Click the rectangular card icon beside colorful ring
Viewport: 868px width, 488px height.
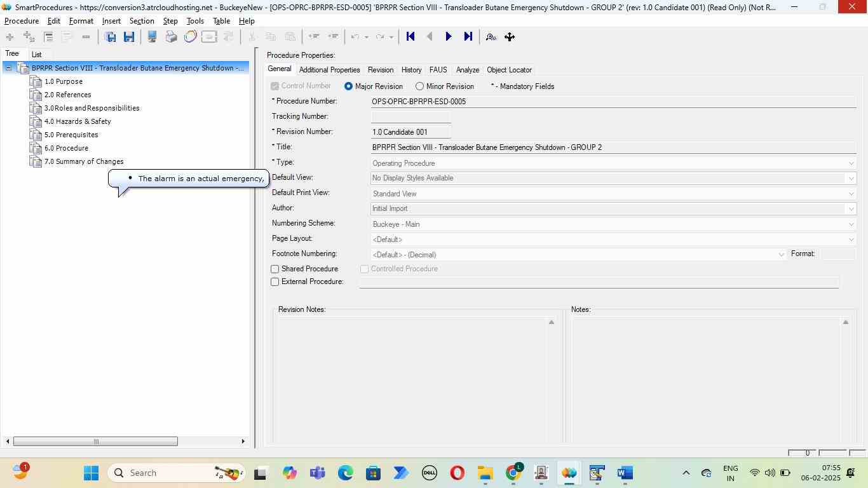[209, 37]
